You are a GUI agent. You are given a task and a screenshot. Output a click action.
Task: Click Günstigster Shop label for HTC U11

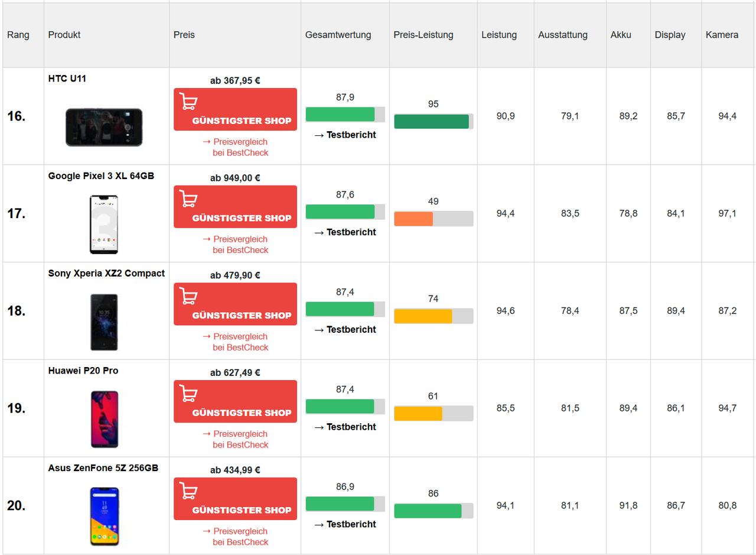pos(242,121)
